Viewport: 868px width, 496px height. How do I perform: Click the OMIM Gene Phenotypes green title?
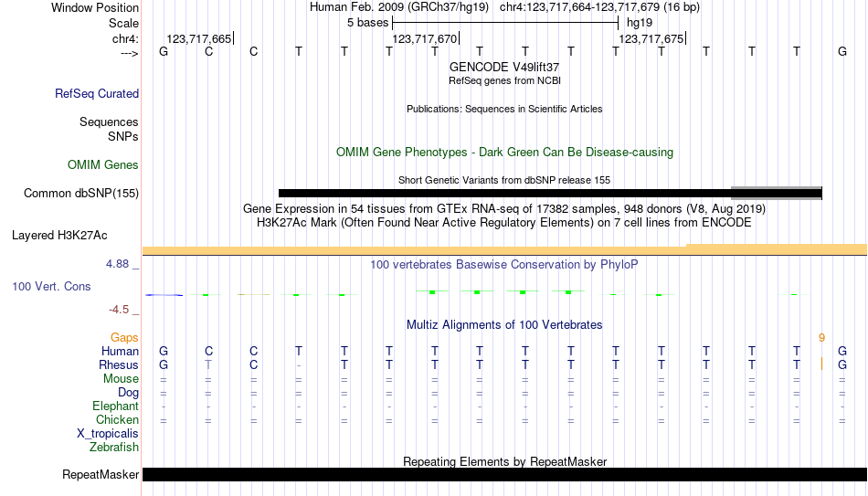(504, 153)
